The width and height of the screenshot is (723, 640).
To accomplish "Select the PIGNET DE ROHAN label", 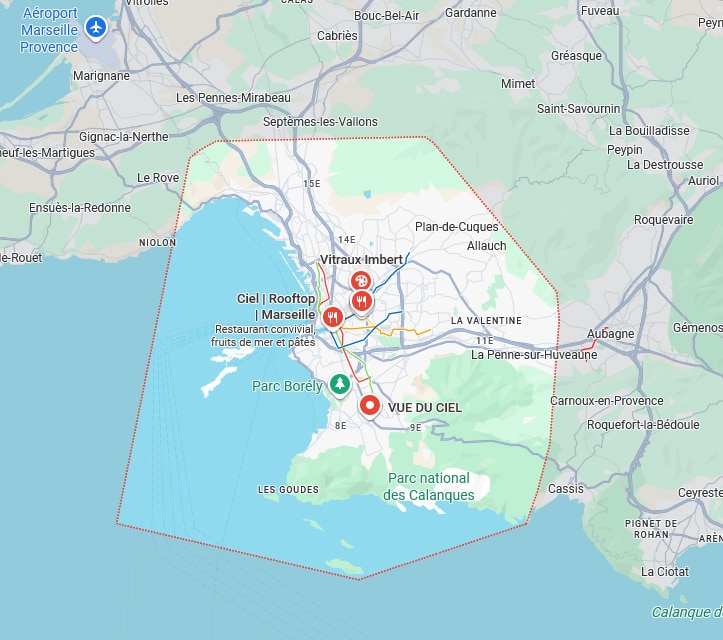I will point(651,529).
